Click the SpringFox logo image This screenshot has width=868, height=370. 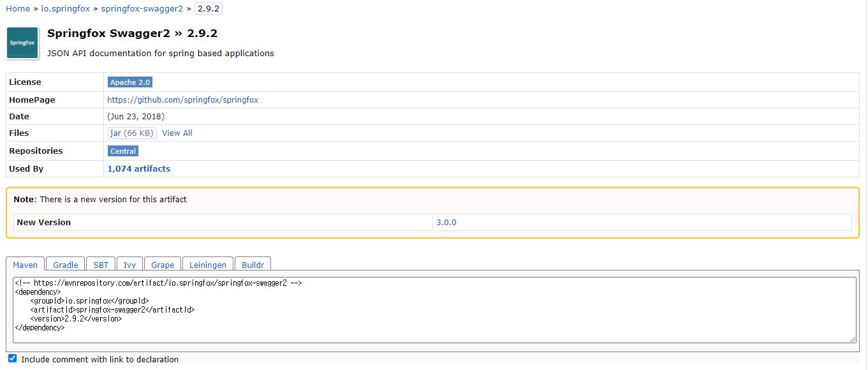click(x=22, y=43)
